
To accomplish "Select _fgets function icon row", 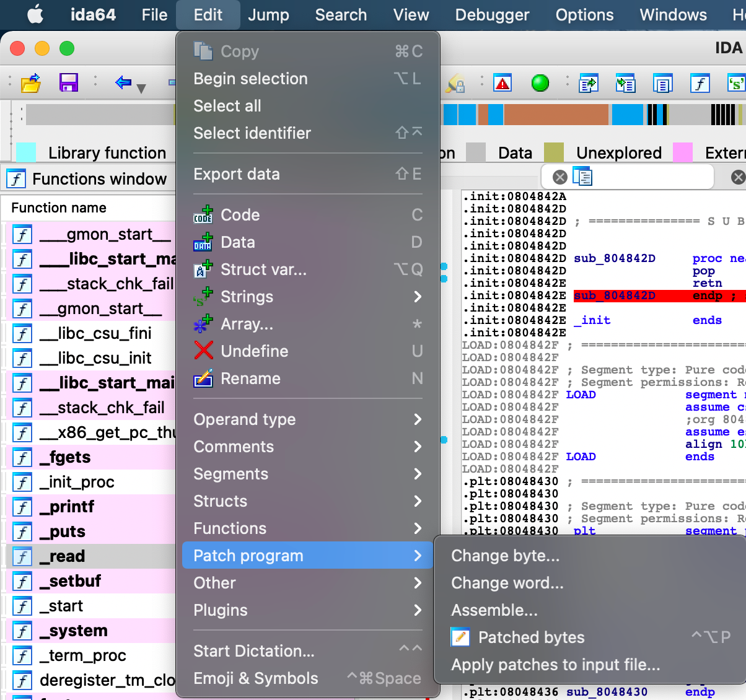I will [90, 457].
